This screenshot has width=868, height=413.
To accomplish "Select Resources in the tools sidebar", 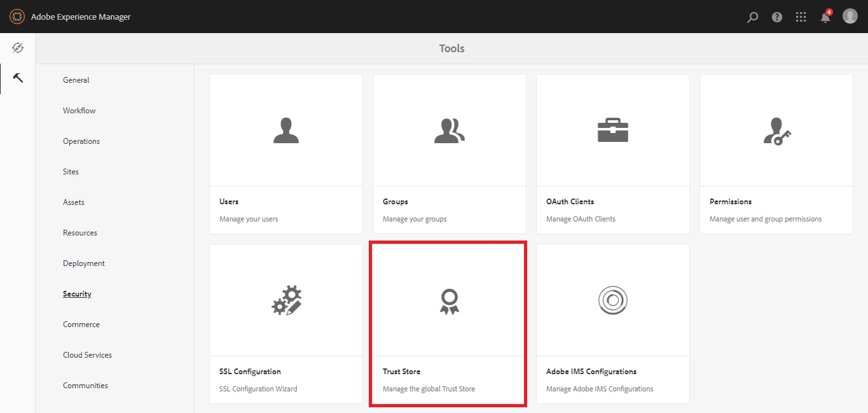I will (x=80, y=233).
